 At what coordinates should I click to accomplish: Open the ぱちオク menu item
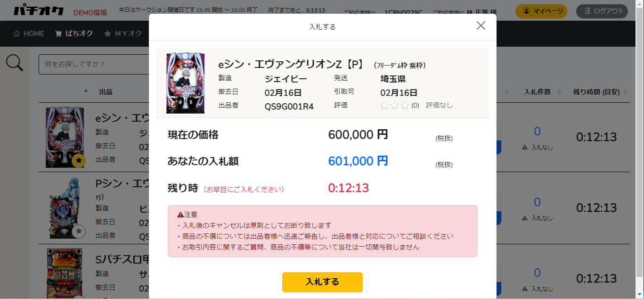(74, 33)
